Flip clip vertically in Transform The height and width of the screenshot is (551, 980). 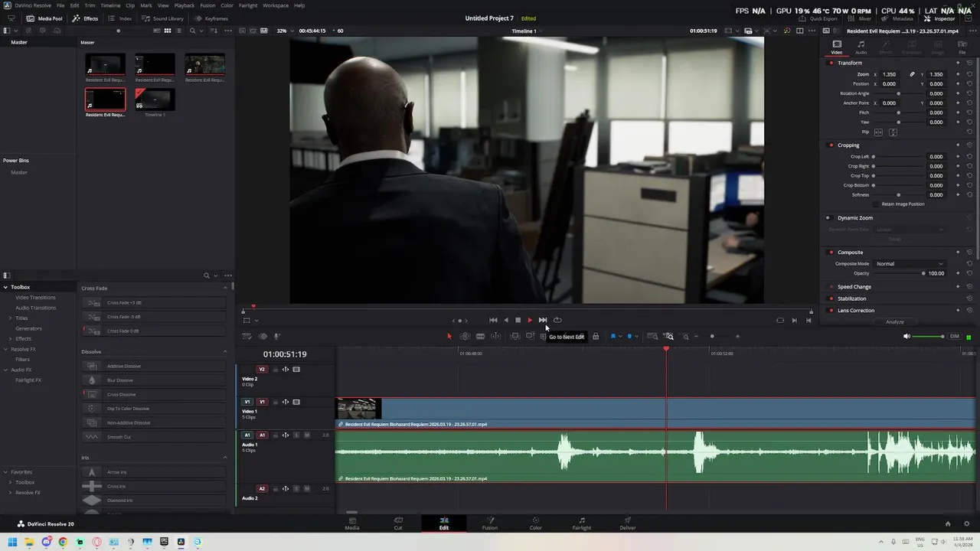pos(893,132)
